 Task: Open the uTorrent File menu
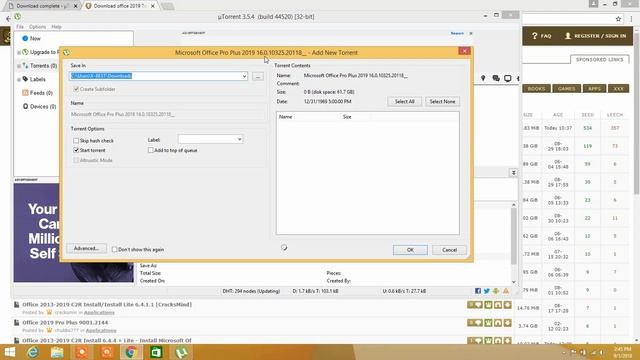click(x=20, y=27)
